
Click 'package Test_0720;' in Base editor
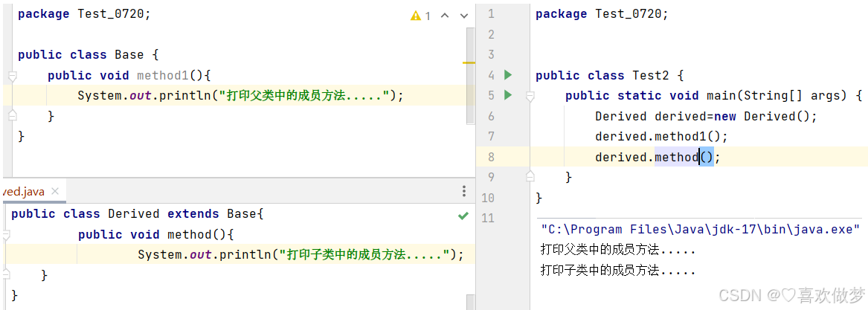[x=84, y=14]
